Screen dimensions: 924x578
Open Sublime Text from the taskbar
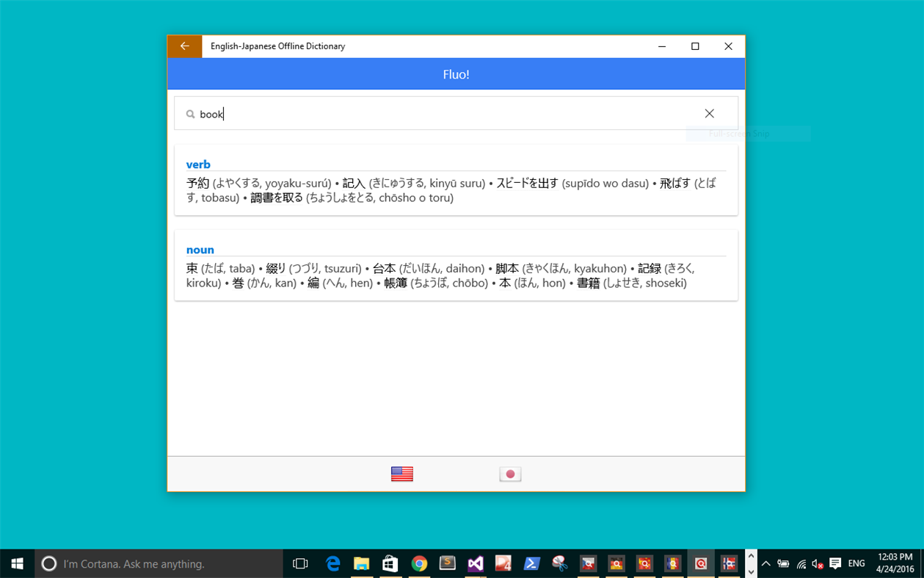coord(447,563)
